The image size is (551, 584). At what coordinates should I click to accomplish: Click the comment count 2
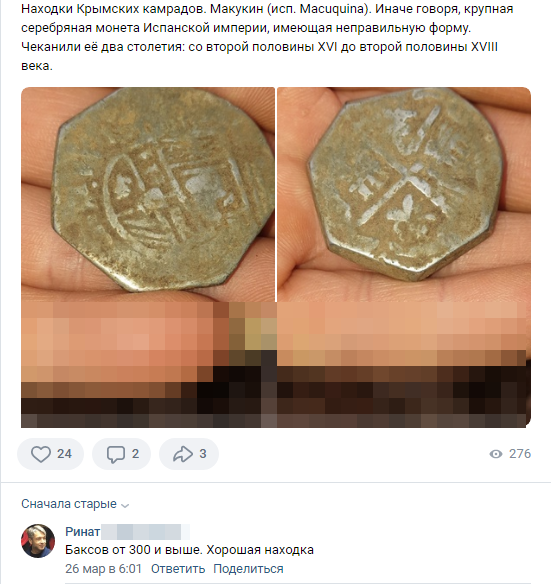pos(135,454)
